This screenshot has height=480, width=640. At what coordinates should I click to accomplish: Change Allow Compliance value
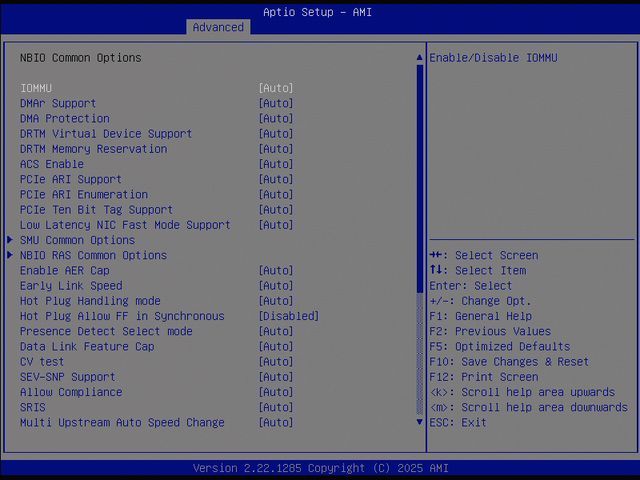pyautogui.click(x=276, y=392)
